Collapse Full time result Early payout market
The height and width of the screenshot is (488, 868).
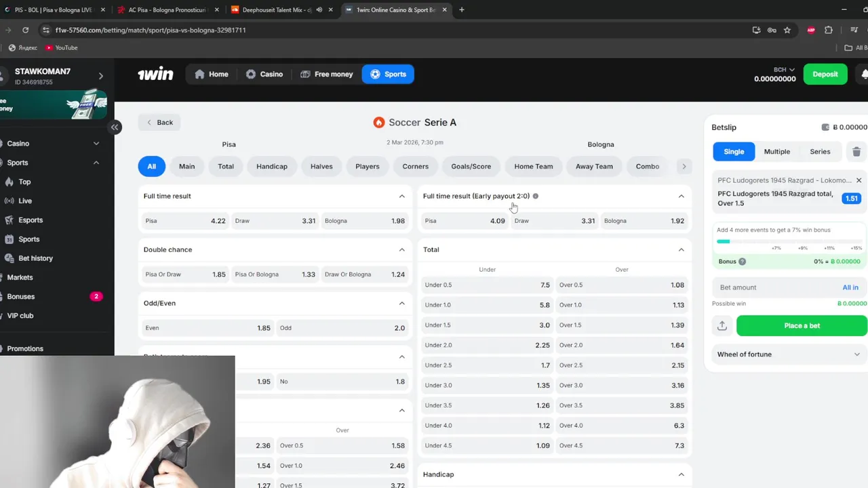pyautogui.click(x=682, y=196)
